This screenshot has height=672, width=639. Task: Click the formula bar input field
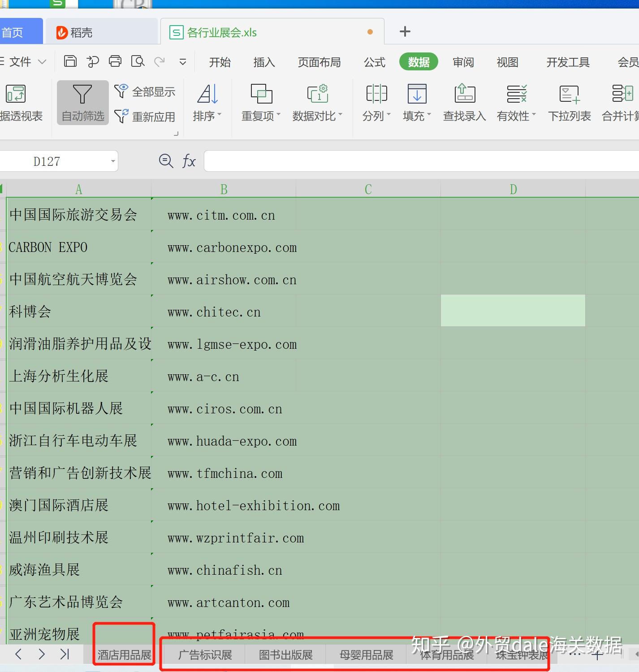[x=421, y=161]
